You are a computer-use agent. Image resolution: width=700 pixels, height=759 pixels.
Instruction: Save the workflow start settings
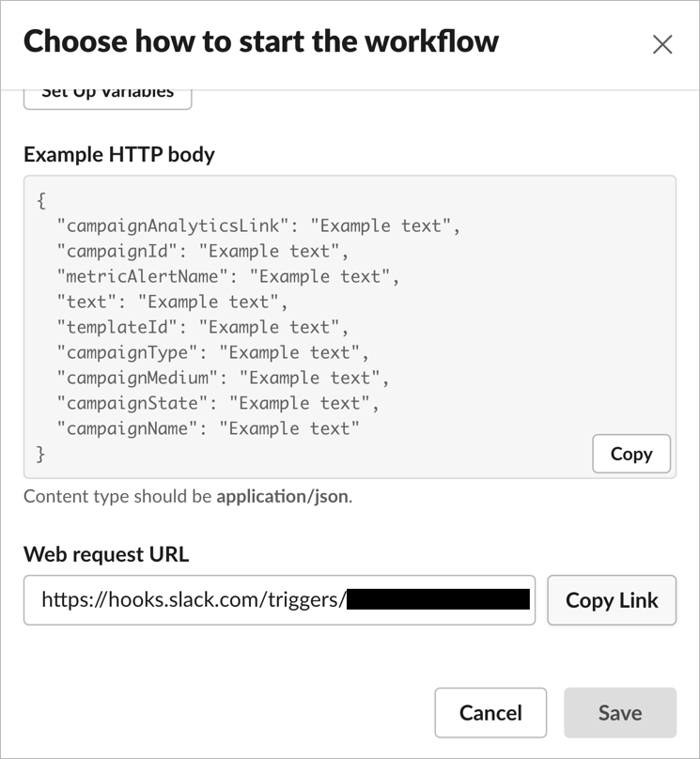pyautogui.click(x=619, y=713)
